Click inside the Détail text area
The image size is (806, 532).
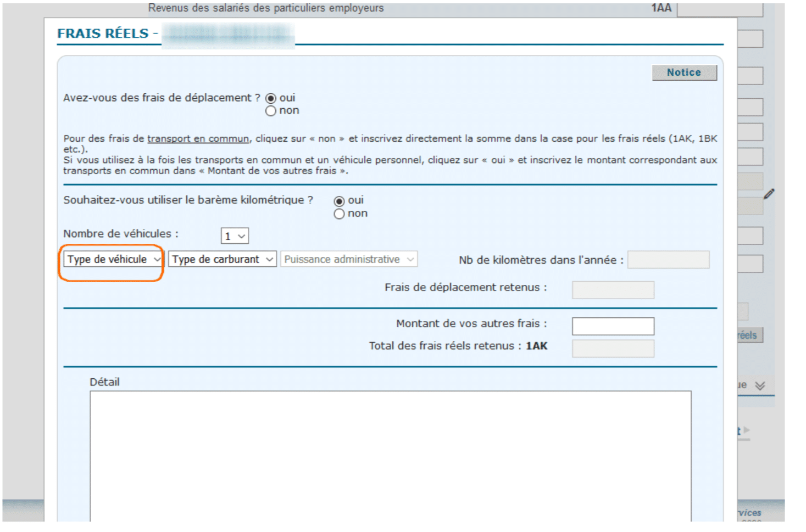391,456
